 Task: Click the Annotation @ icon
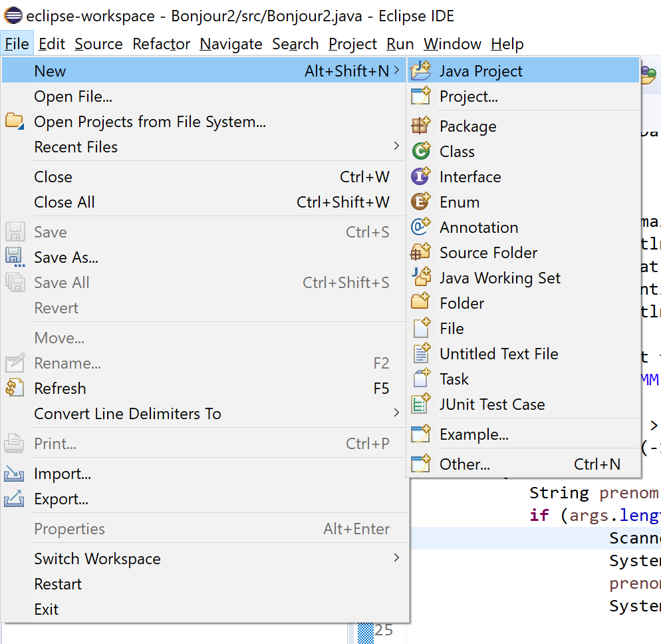click(421, 228)
